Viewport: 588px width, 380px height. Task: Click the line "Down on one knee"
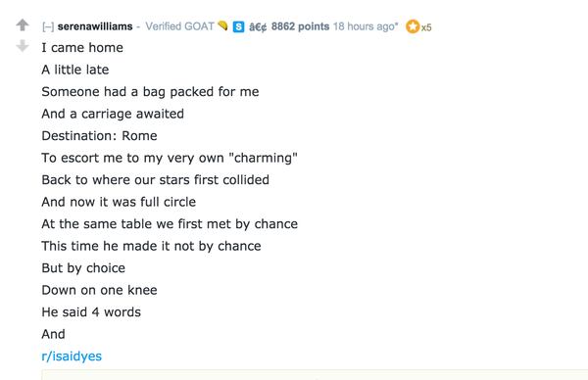(x=99, y=290)
